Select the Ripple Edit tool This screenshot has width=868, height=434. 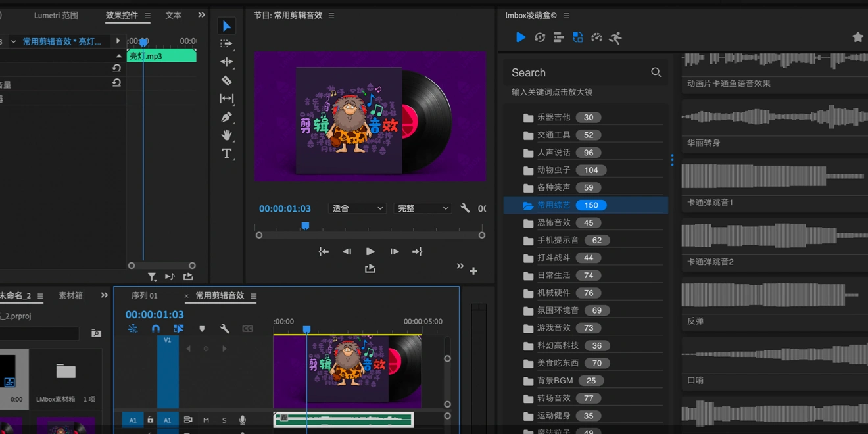click(226, 62)
